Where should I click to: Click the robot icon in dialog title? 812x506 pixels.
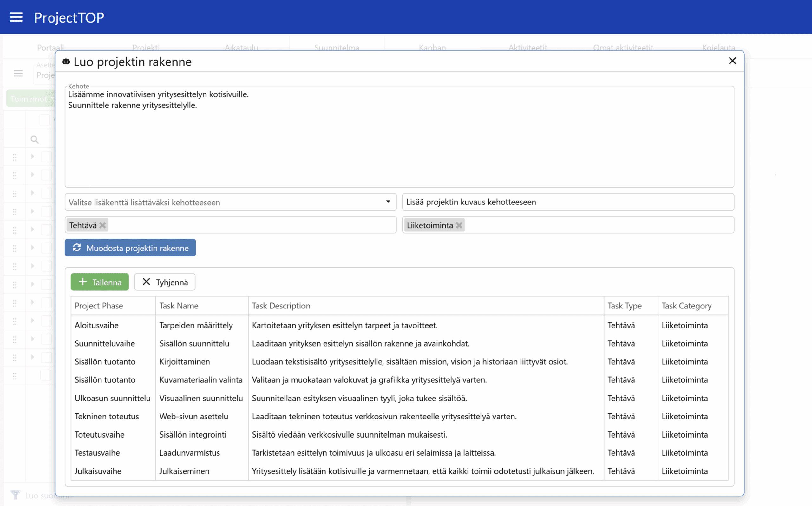pyautogui.click(x=66, y=62)
